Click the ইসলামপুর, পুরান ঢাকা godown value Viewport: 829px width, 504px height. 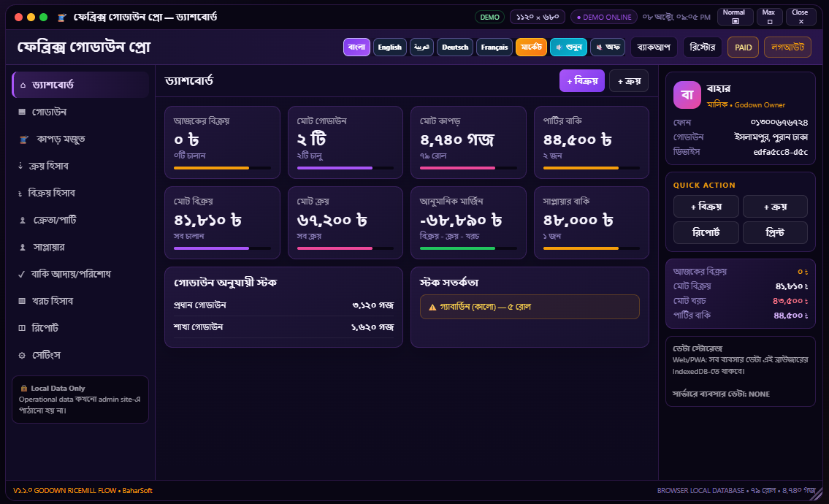(x=771, y=137)
